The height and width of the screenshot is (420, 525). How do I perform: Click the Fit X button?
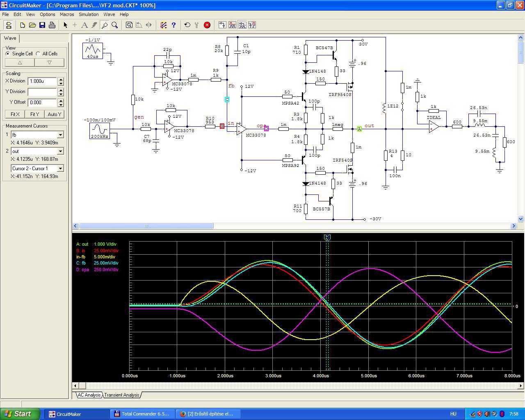pos(15,114)
